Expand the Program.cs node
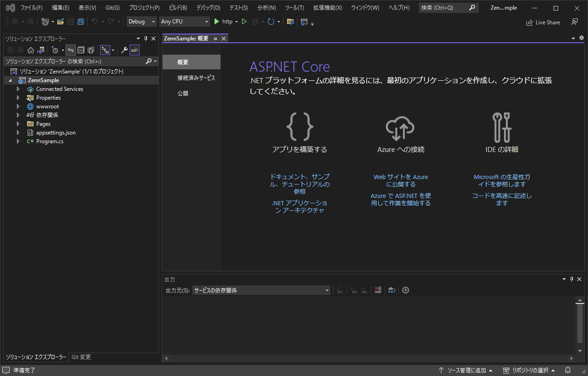 tap(18, 141)
